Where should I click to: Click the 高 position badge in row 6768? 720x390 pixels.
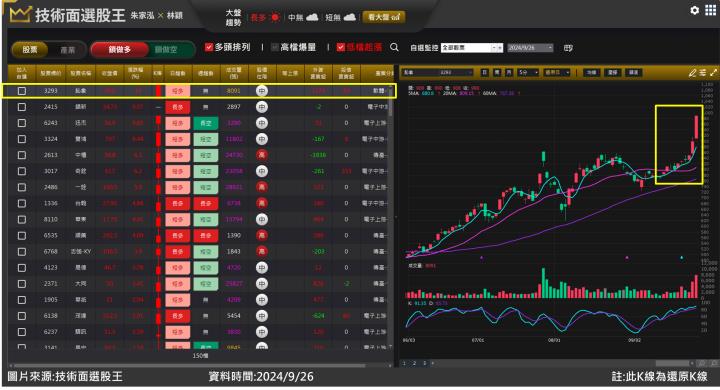pos(262,252)
